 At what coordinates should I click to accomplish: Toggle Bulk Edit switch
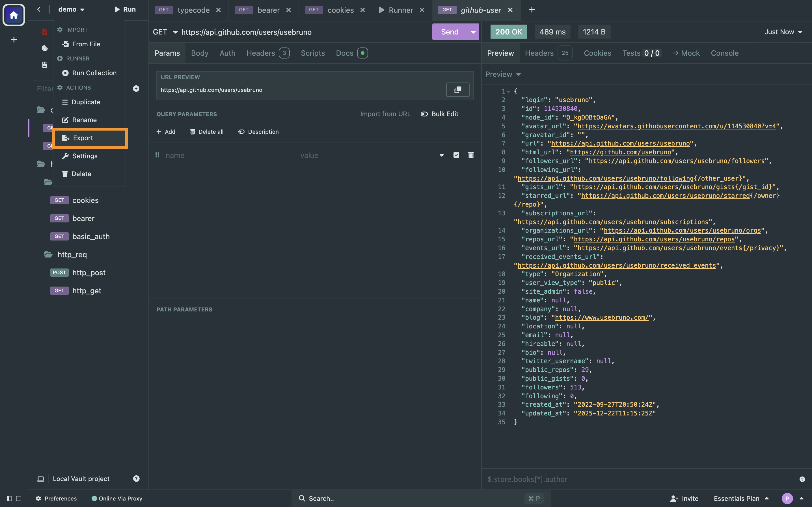coord(424,114)
